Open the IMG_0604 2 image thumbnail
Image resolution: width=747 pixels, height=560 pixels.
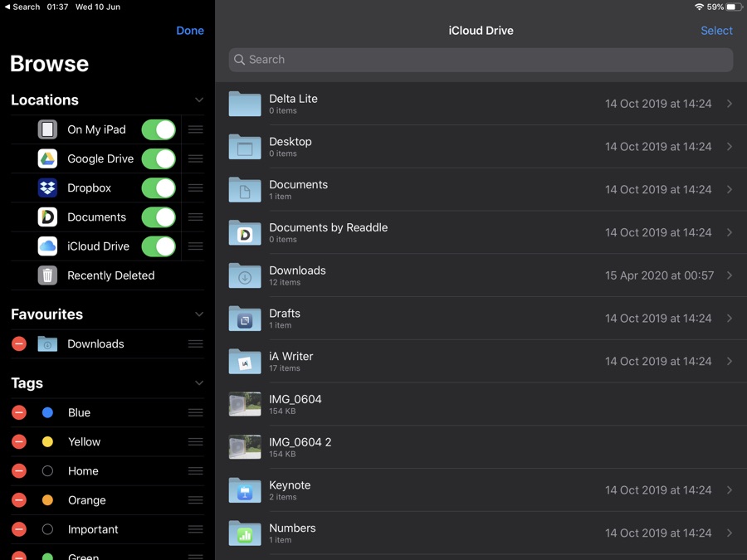pos(245,447)
